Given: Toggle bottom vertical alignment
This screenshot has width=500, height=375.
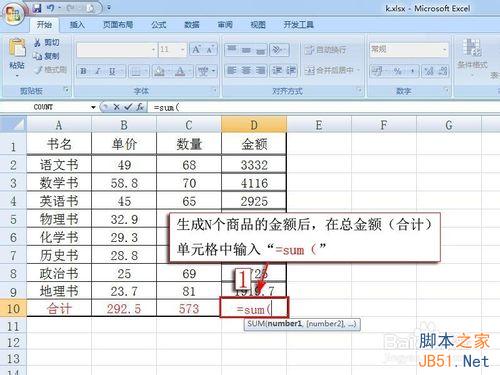Looking at the screenshot, I should (x=260, y=50).
